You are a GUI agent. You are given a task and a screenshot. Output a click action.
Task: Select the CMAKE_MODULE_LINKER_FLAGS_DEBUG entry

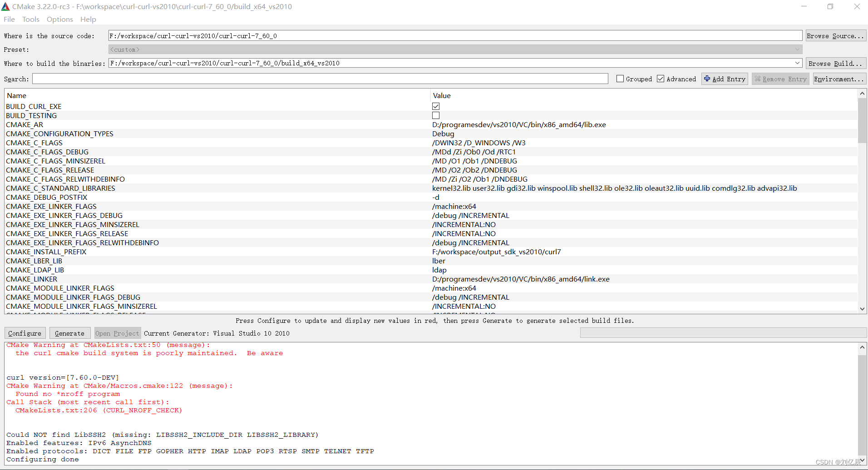tap(73, 297)
